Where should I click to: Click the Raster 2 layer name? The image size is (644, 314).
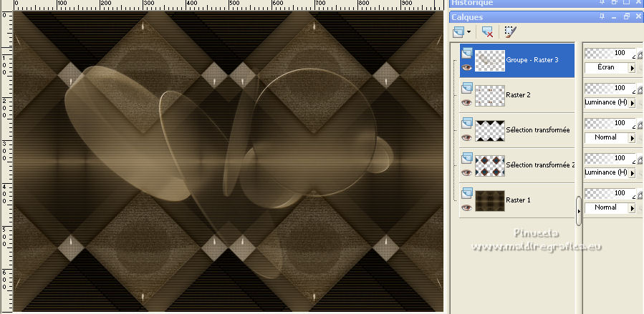(519, 94)
